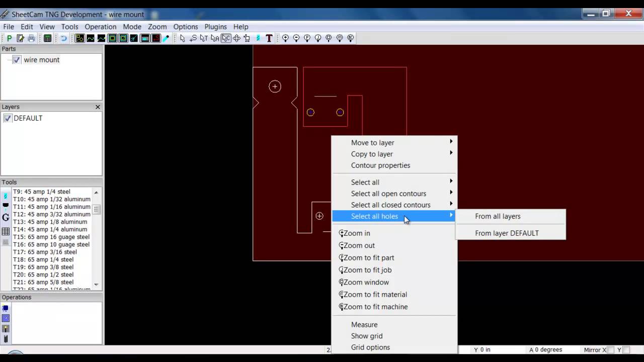
Task: Select the pointer-with-S start point tool
Action: (193, 38)
